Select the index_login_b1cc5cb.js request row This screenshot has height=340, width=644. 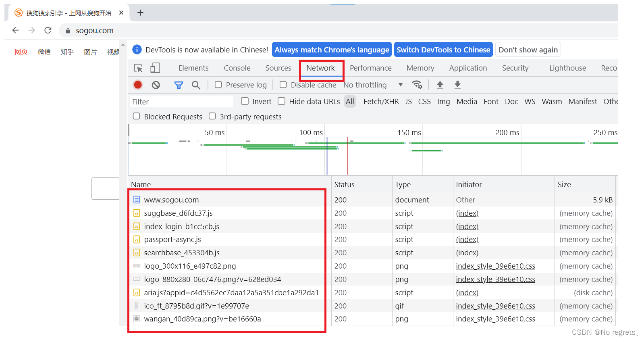tap(372, 226)
